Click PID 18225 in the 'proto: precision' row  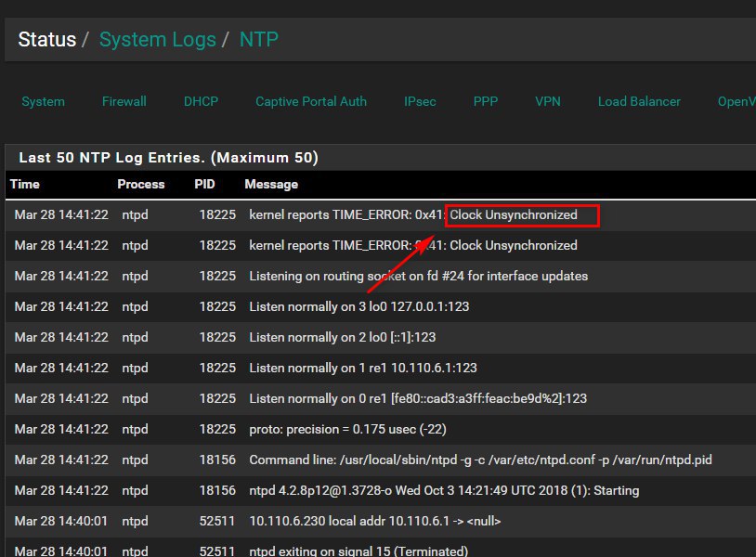click(217, 429)
